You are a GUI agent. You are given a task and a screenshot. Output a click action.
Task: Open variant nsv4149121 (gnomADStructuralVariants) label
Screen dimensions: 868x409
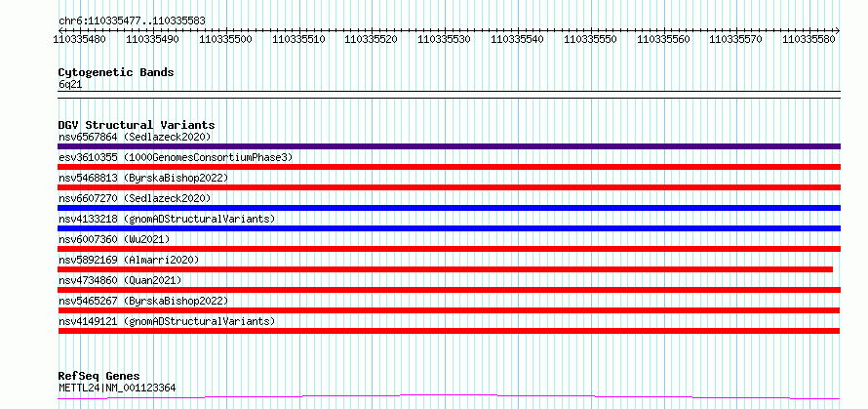pos(167,321)
